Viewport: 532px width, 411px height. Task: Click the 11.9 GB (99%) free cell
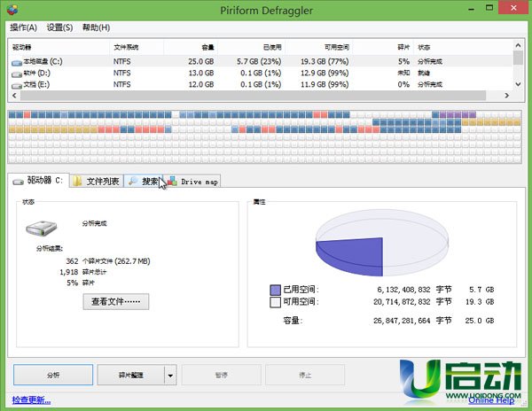(x=325, y=84)
